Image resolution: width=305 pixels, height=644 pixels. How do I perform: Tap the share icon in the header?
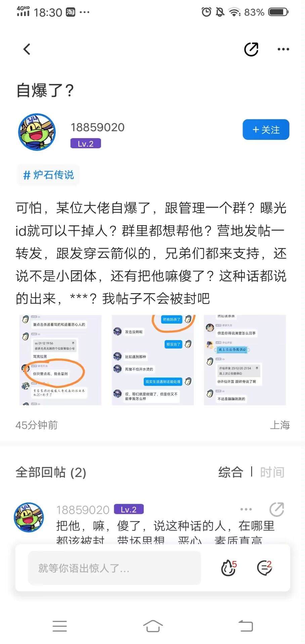251,49
